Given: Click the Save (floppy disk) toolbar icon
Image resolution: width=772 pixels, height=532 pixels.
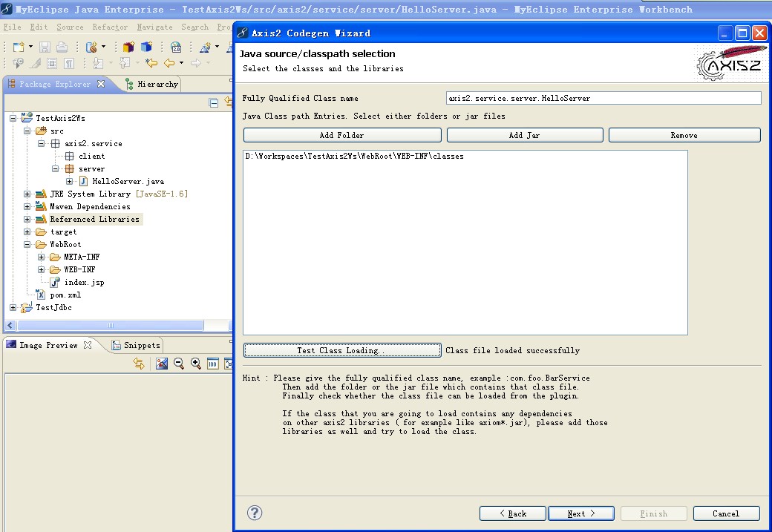Looking at the screenshot, I should point(45,47).
